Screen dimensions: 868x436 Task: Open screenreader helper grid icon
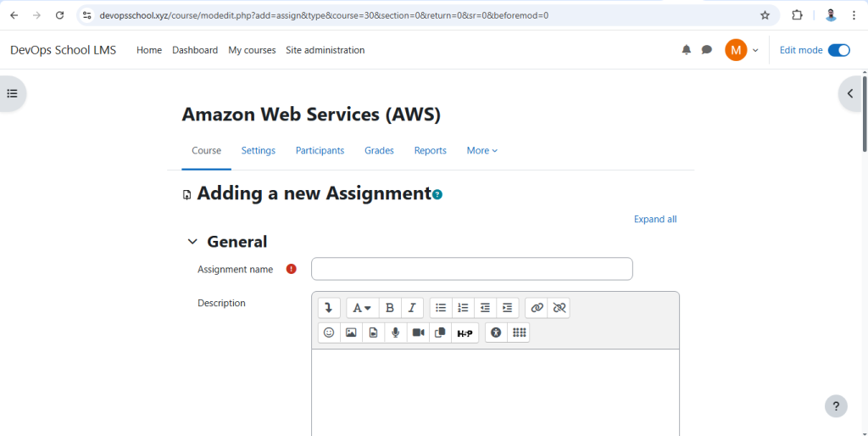click(518, 333)
